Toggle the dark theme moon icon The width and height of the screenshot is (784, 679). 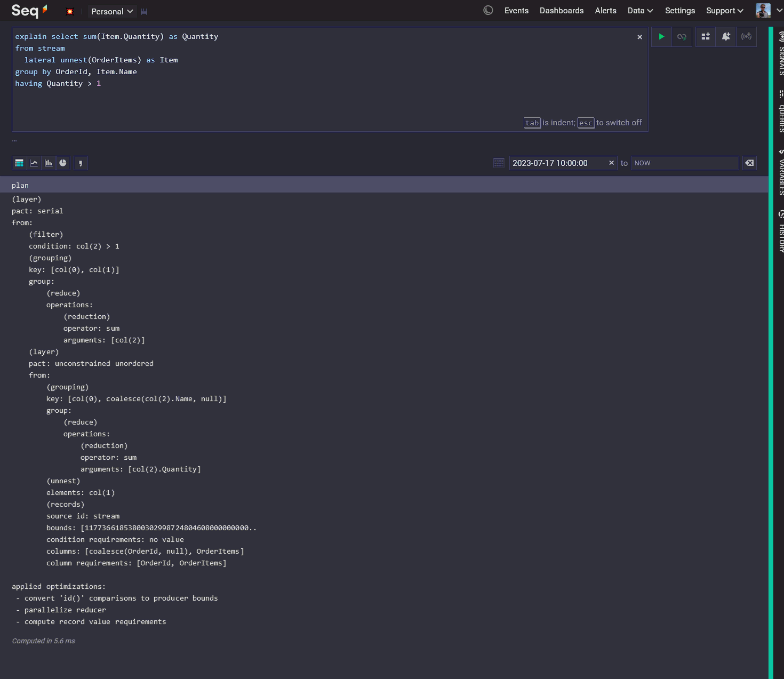[488, 10]
